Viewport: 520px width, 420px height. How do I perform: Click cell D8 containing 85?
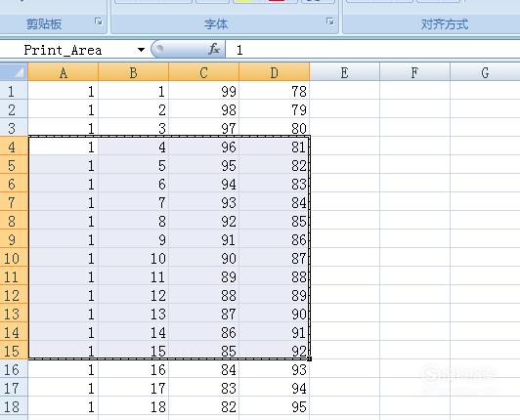[x=275, y=221]
